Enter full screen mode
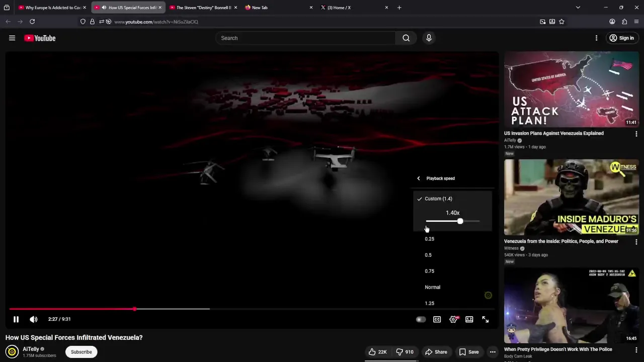Screen dimensions: 644x362 point(486,319)
